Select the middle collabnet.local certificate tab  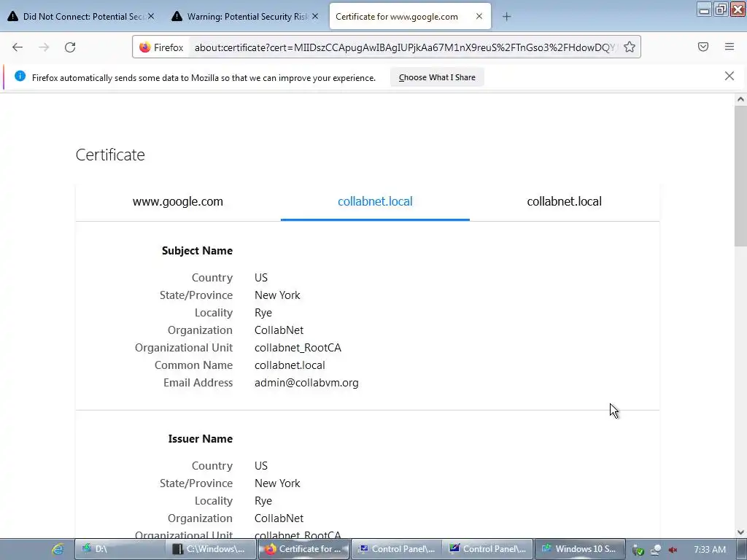coord(375,201)
